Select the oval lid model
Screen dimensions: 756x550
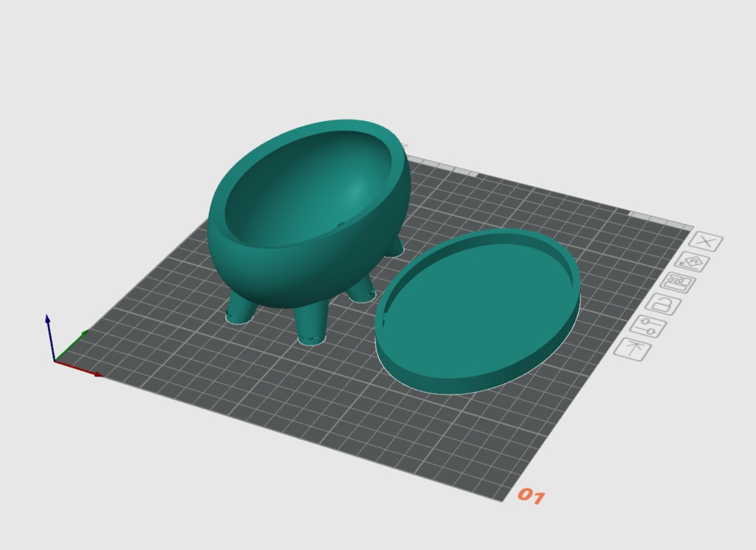tap(480, 310)
